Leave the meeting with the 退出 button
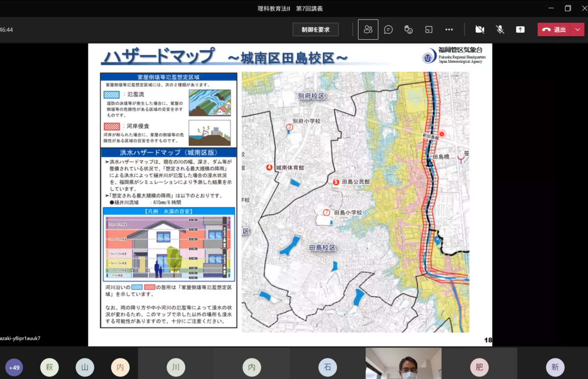588x379 pixels. pyautogui.click(x=555, y=29)
